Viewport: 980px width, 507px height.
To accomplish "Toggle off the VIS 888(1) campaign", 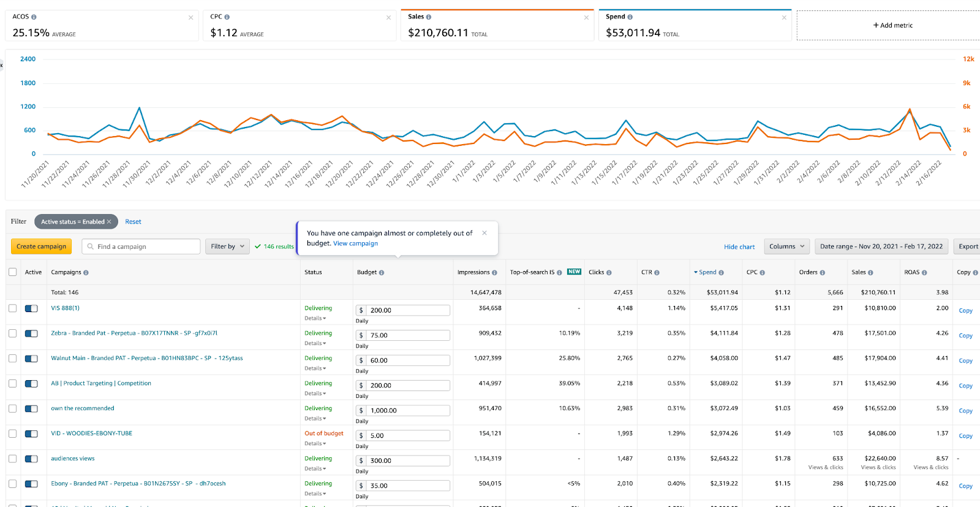I will pyautogui.click(x=31, y=308).
